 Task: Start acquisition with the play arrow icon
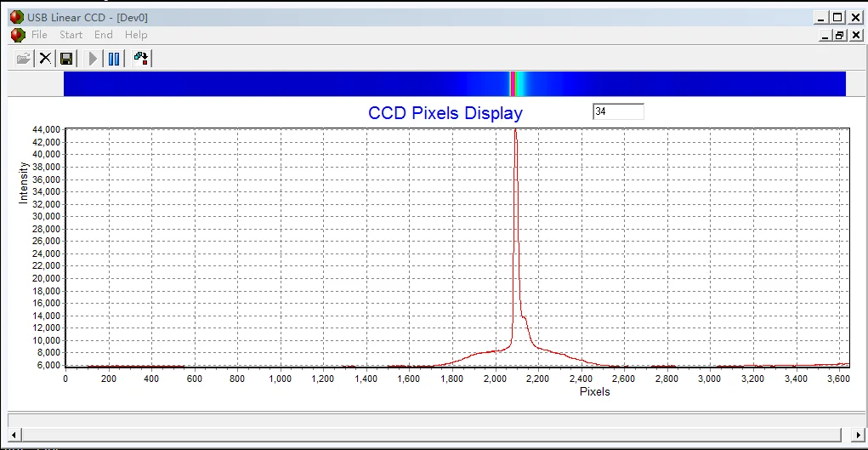[93, 58]
